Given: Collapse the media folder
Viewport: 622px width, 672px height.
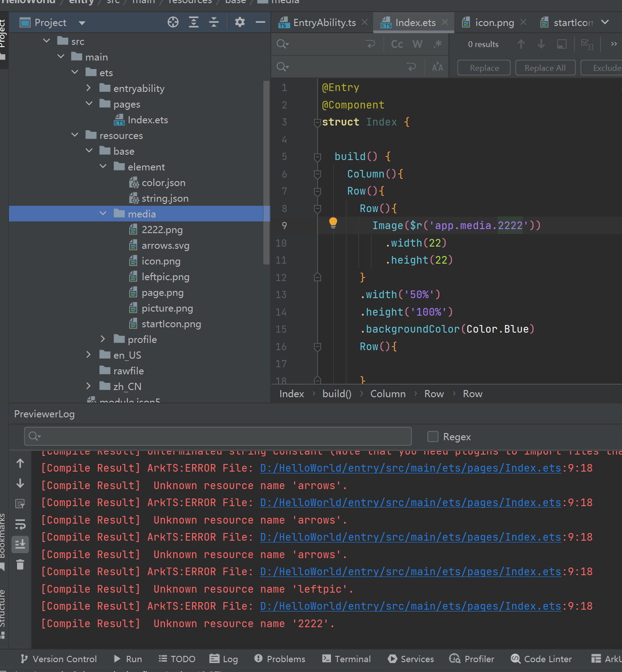Looking at the screenshot, I should [103, 213].
